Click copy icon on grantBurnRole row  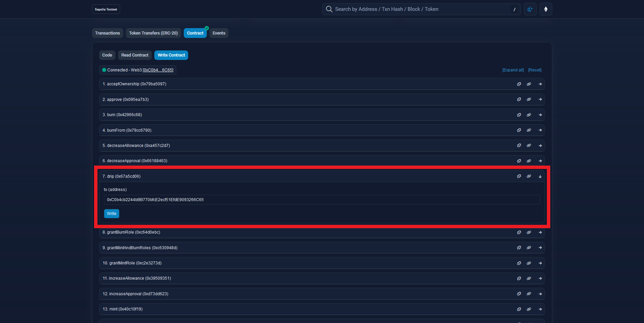tap(519, 232)
